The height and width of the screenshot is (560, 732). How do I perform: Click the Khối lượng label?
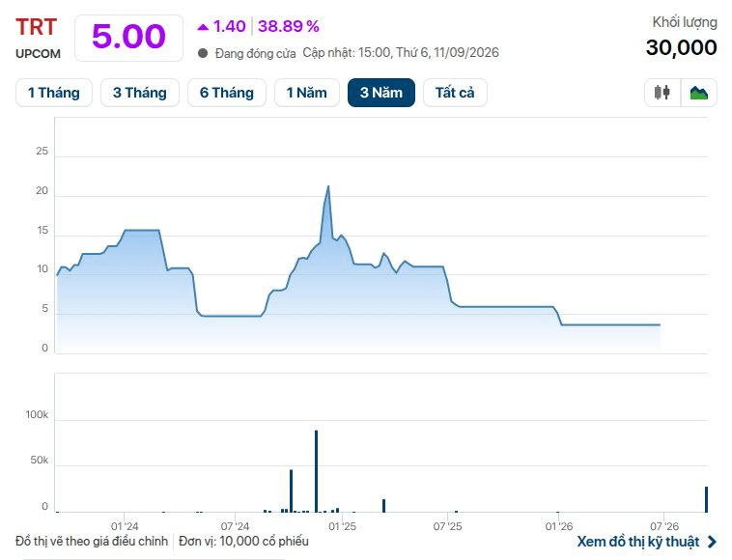(x=685, y=22)
